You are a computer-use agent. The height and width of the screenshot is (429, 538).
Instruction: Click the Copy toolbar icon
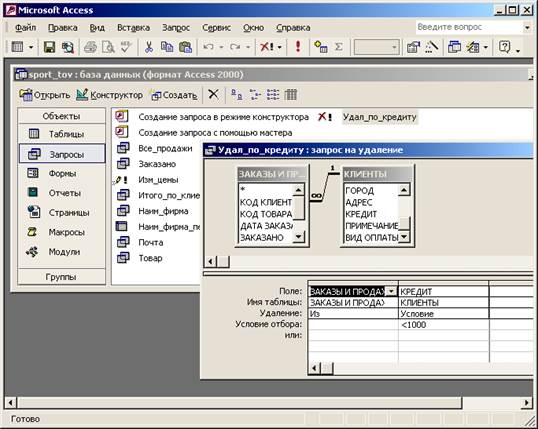pyautogui.click(x=167, y=47)
